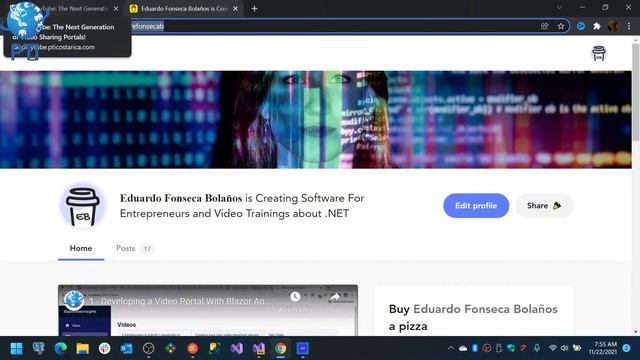The image size is (640, 360).
Task: Click the Edit profile button
Action: pyautogui.click(x=476, y=206)
